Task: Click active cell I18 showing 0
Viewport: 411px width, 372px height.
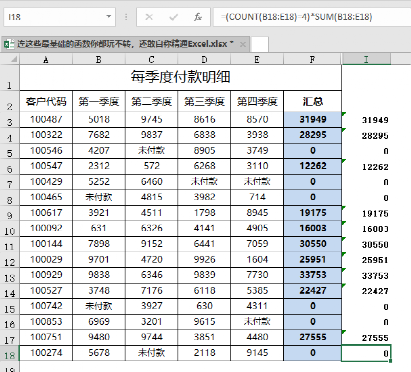Action: (x=366, y=353)
